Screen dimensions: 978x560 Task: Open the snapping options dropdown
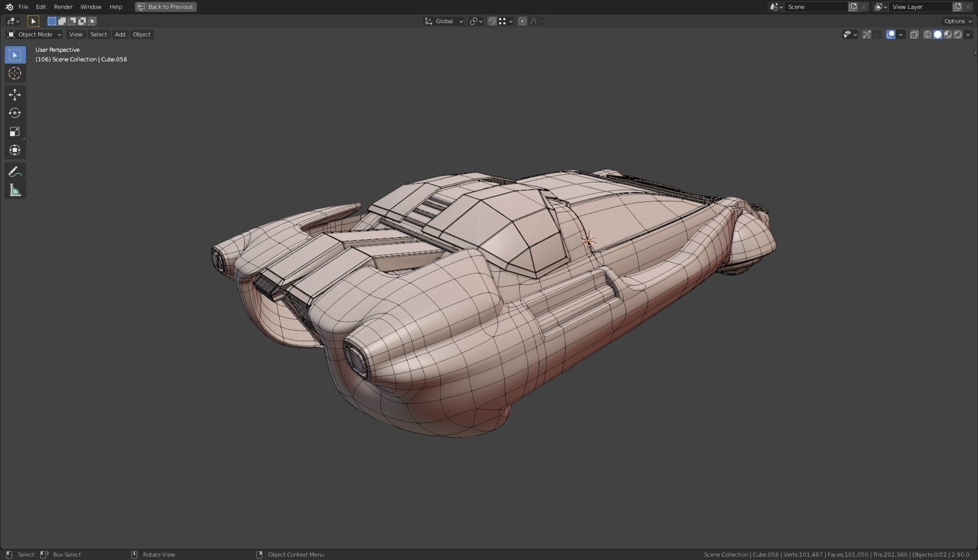[x=506, y=21]
